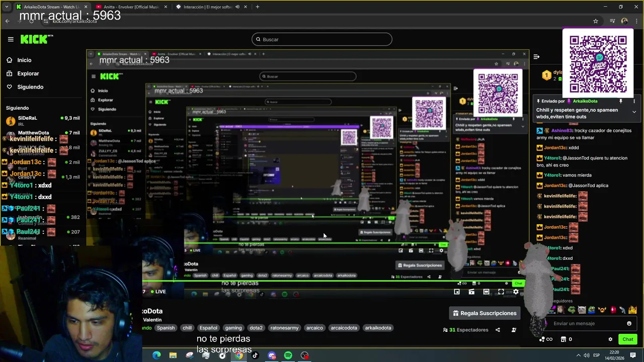The width and height of the screenshot is (644, 362).
Task: Toggle fullscreen on the stream player
Action: coord(501,292)
